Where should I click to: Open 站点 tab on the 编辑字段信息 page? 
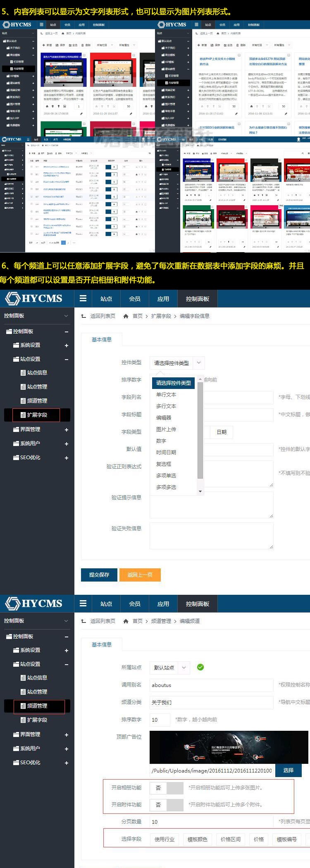click(106, 298)
